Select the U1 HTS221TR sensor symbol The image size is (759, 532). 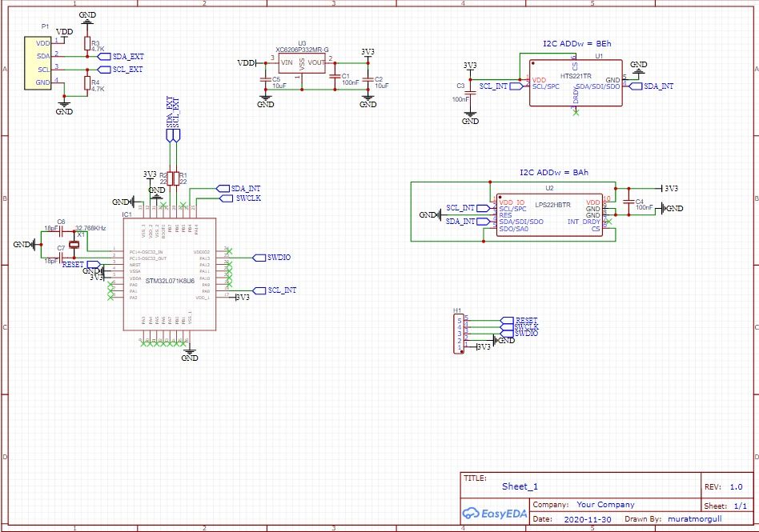click(x=576, y=82)
